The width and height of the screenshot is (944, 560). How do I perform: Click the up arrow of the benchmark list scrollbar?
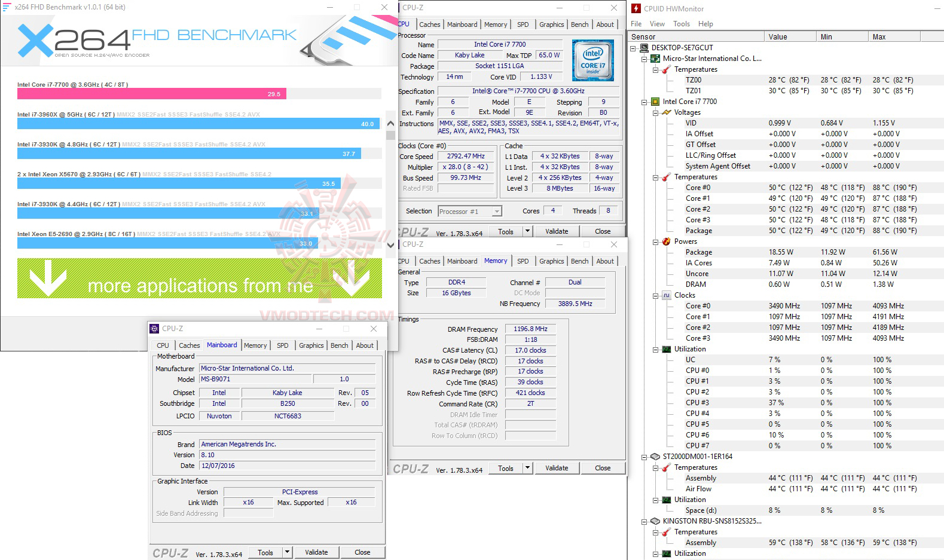click(390, 124)
